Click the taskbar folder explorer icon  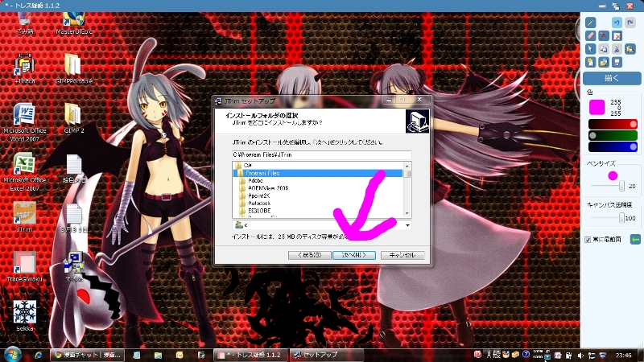pyautogui.click(x=158, y=355)
